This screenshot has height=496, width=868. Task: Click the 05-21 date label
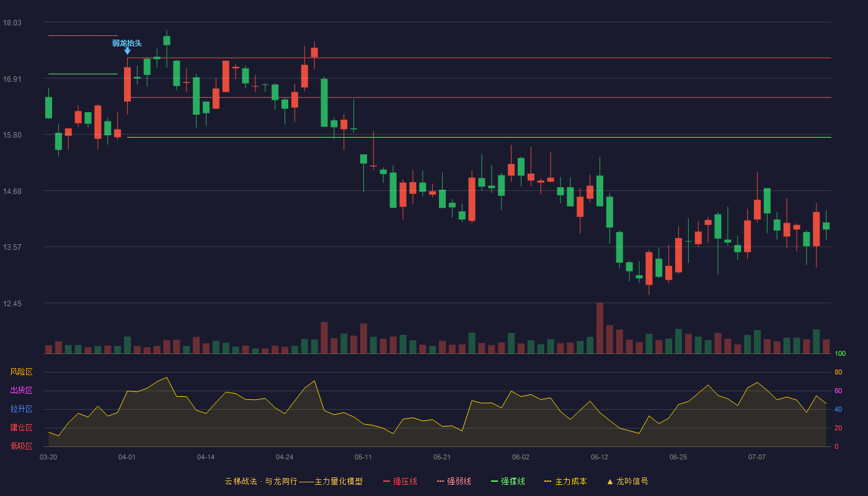coord(442,457)
